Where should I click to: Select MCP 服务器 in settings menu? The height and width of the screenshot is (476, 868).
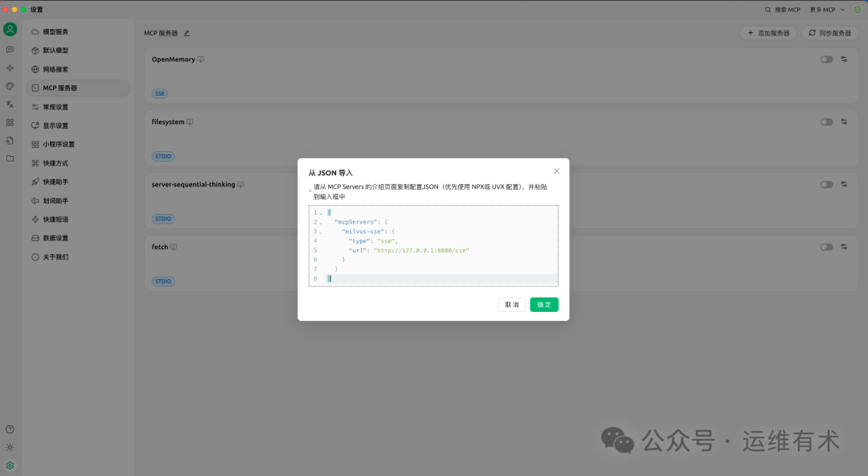pyautogui.click(x=78, y=88)
